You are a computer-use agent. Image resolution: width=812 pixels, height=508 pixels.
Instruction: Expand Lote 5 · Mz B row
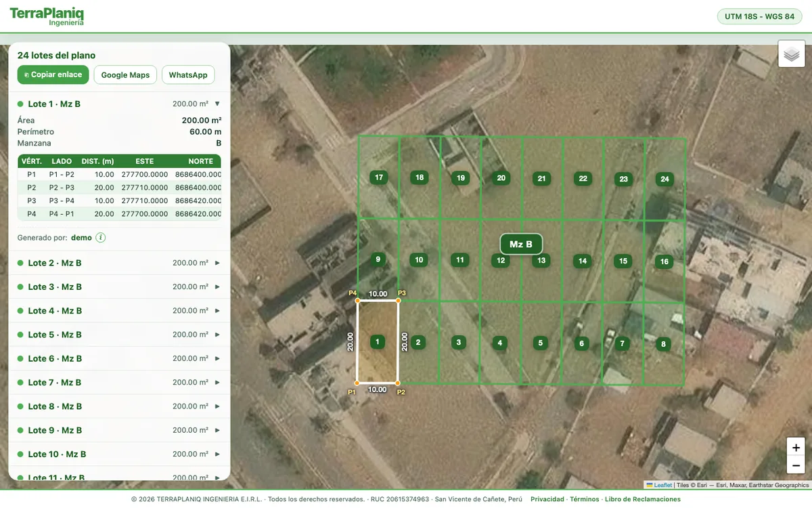pyautogui.click(x=119, y=335)
